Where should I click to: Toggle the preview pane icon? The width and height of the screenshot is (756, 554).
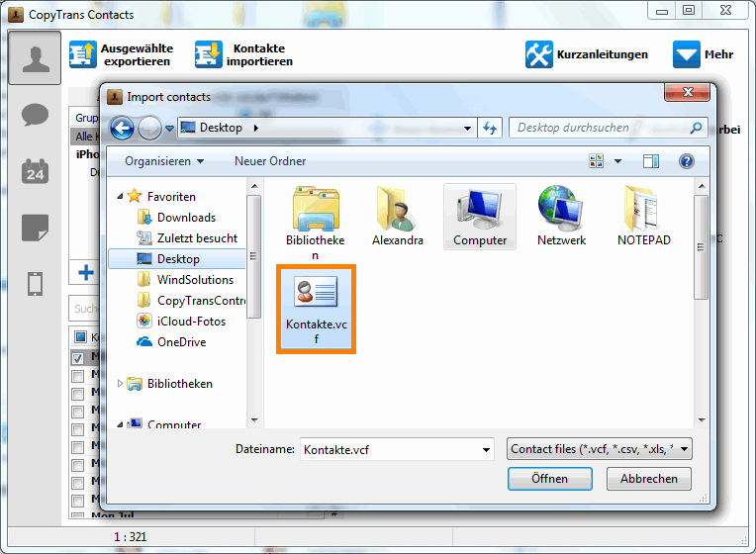click(651, 161)
